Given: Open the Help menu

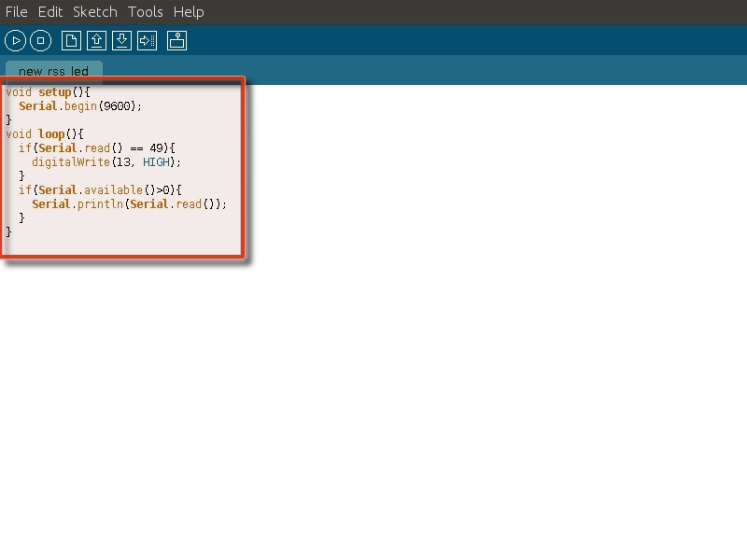Looking at the screenshot, I should click(189, 12).
